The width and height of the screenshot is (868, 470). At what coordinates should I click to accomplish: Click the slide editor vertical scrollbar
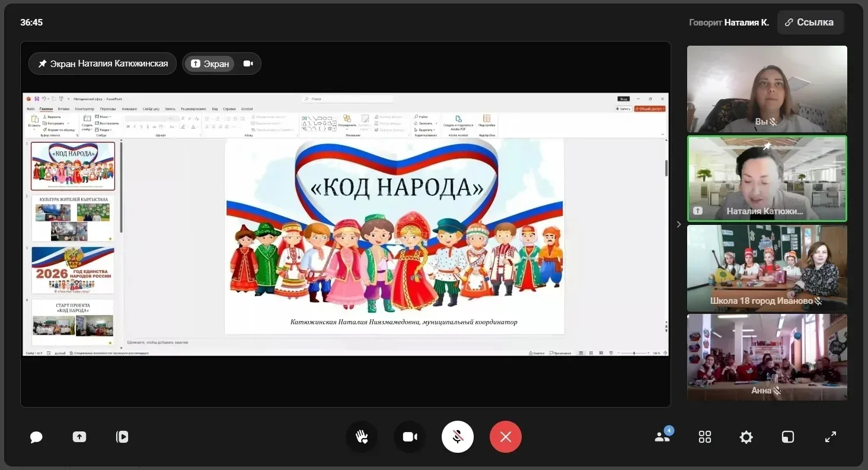[x=666, y=169]
